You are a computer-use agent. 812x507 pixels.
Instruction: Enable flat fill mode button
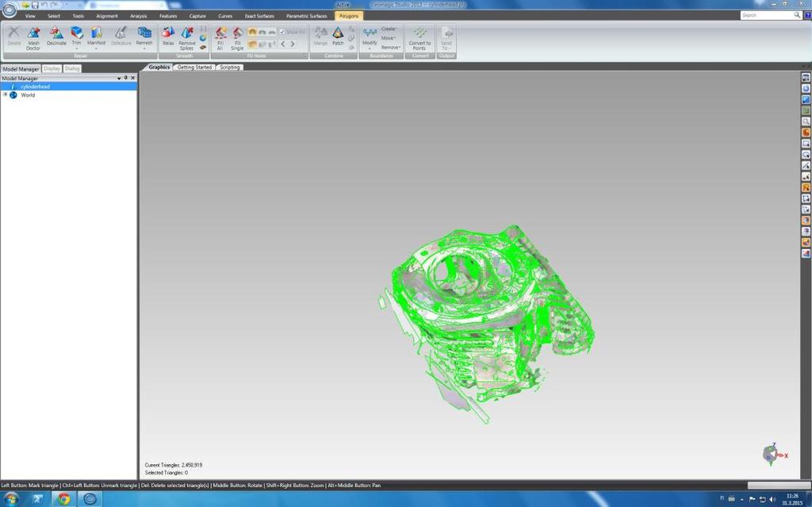tap(271, 32)
